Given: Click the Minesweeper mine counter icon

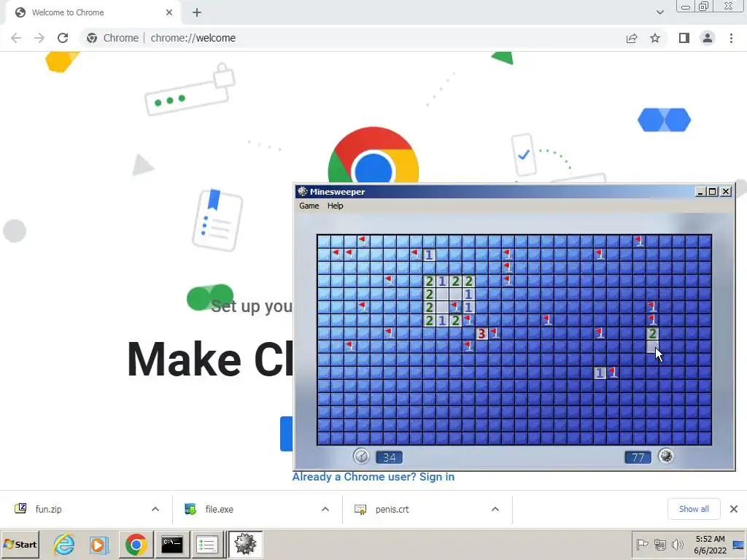Looking at the screenshot, I should (666, 456).
